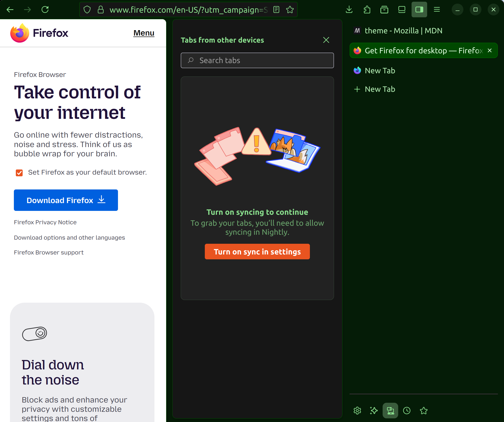This screenshot has height=422, width=504.
Task: Open the AI chatbot sparkle icon
Action: tap(374, 411)
